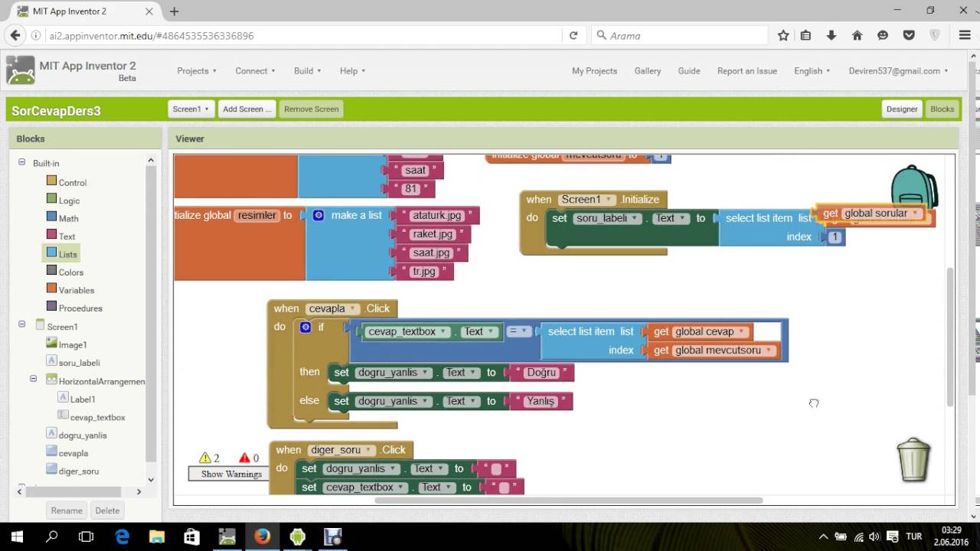Switch to Designer view
Viewport: 980px width, 551px height.
pos(902,109)
